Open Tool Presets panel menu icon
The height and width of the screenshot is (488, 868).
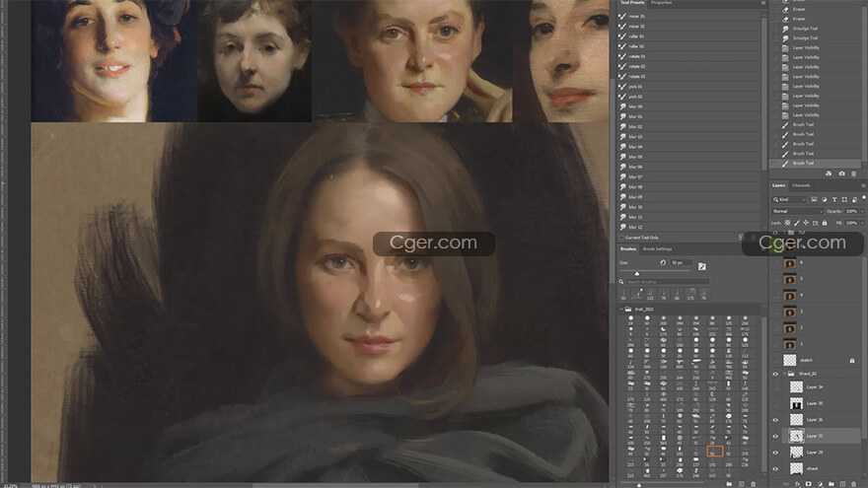coord(763,3)
